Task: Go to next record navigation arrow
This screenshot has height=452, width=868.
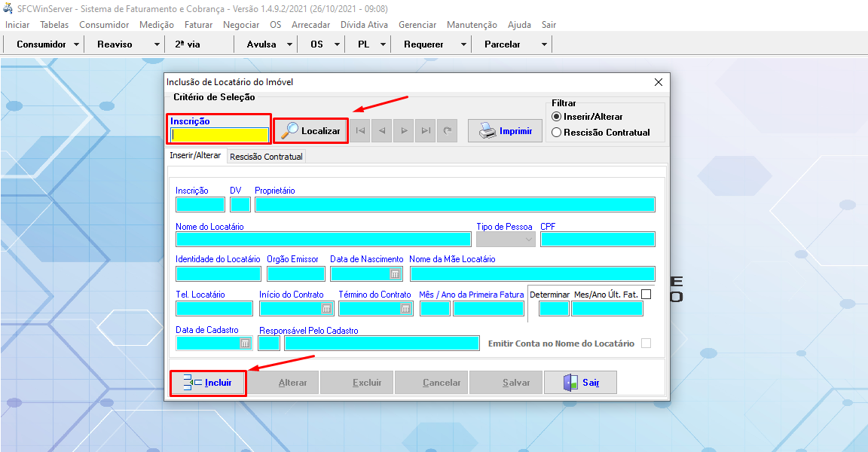Action: tap(405, 131)
